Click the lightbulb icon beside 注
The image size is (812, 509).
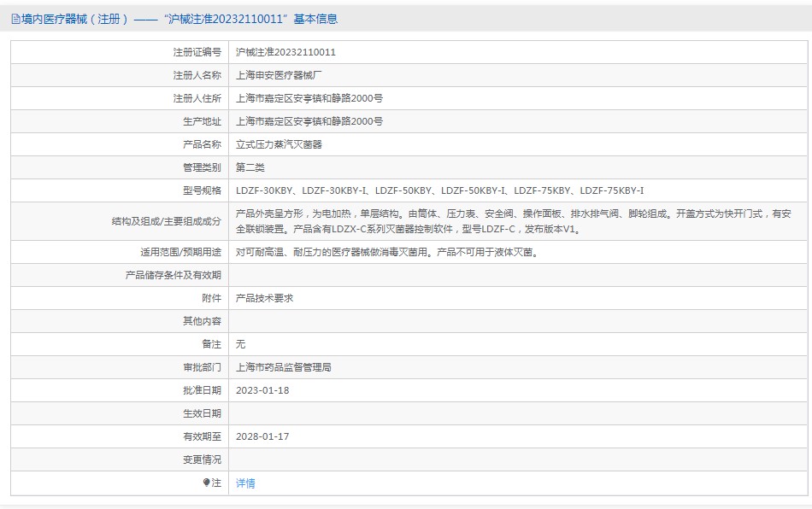click(206, 483)
